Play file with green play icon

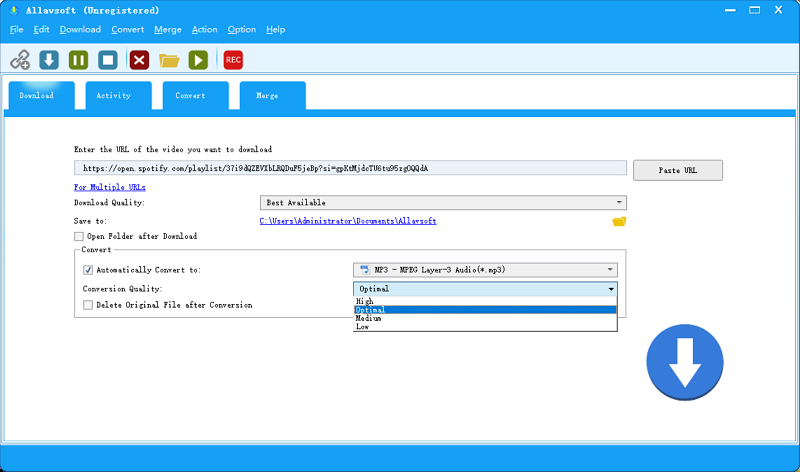(198, 60)
